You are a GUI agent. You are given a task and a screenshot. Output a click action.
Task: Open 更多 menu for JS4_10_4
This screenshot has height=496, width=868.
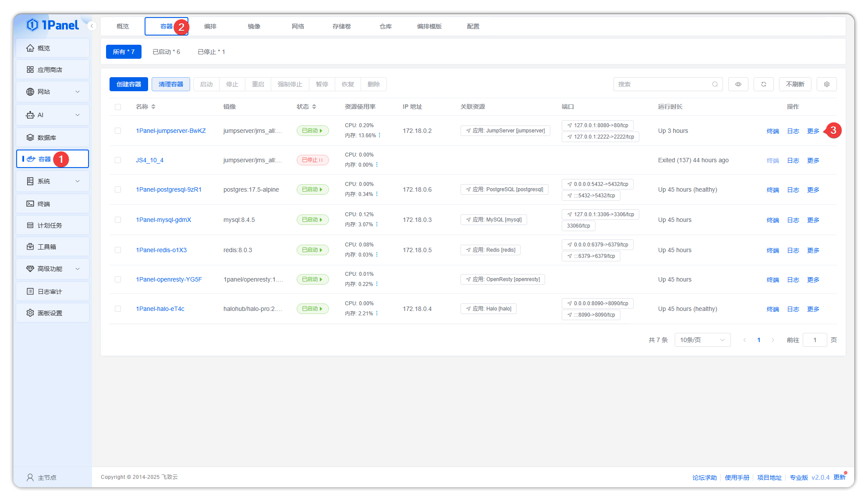813,161
